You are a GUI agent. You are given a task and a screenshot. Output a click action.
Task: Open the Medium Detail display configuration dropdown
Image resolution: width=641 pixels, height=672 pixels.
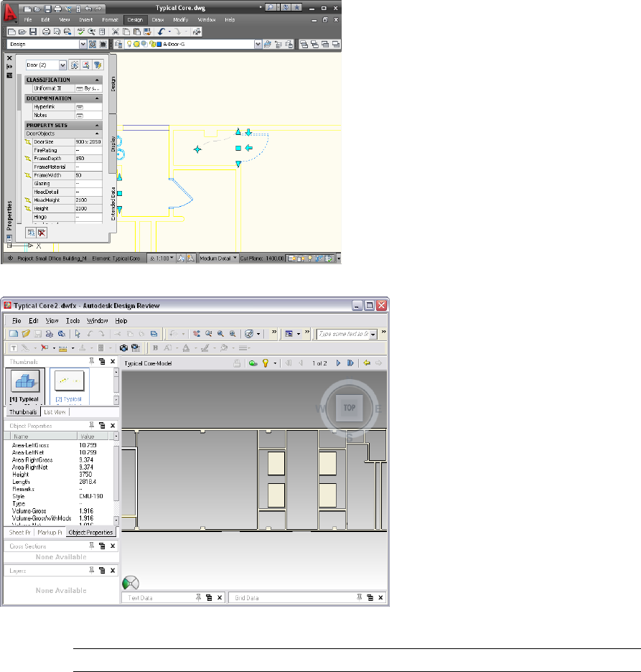coord(218,258)
